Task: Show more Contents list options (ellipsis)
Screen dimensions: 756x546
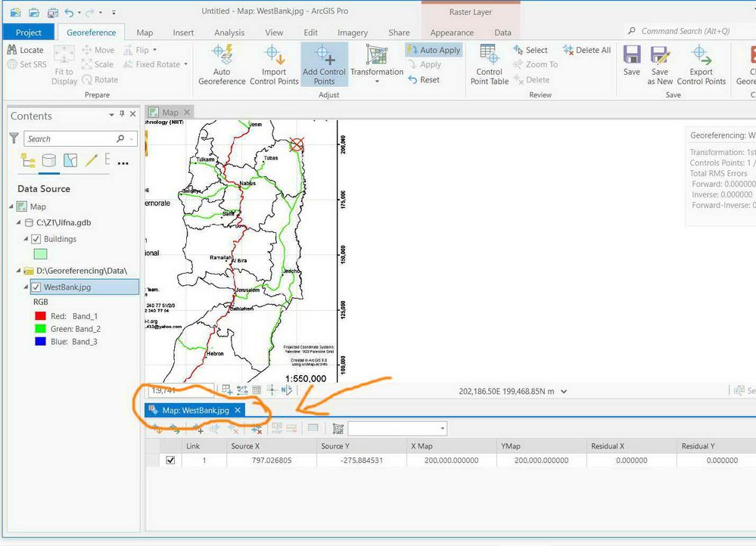Action: pos(123,163)
